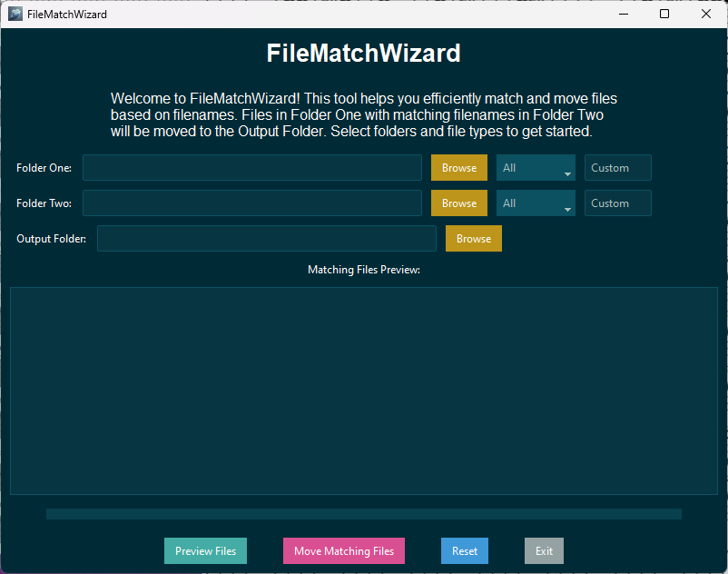Click inside the Output Folder path field
This screenshot has width=728, height=574.
click(x=266, y=238)
